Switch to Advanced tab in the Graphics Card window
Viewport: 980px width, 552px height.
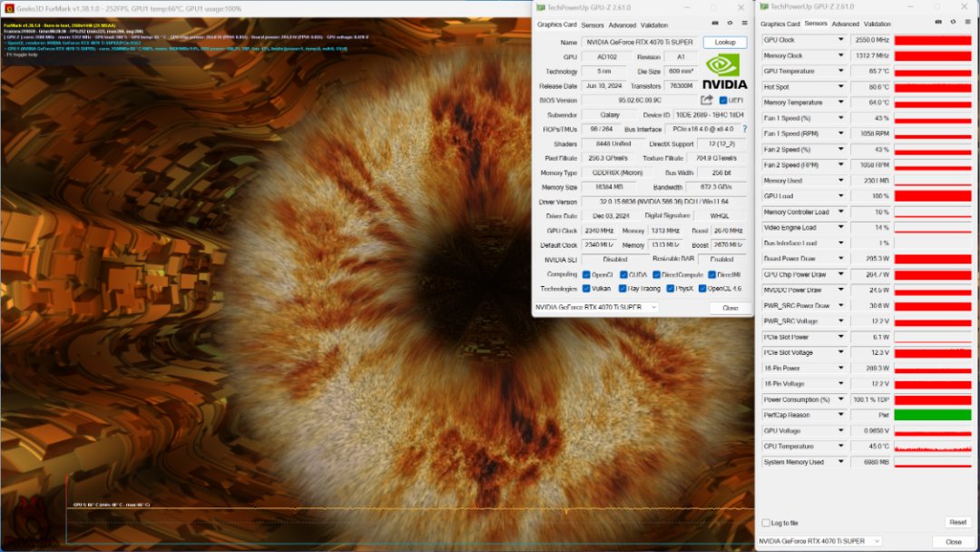622,25
